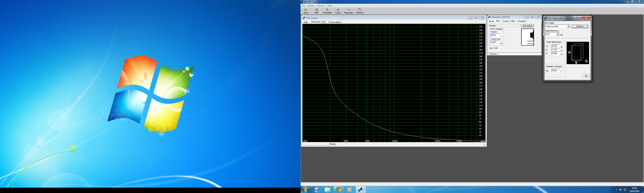Expand the Board thickness dropdown
The image size is (644, 193).
557,34
